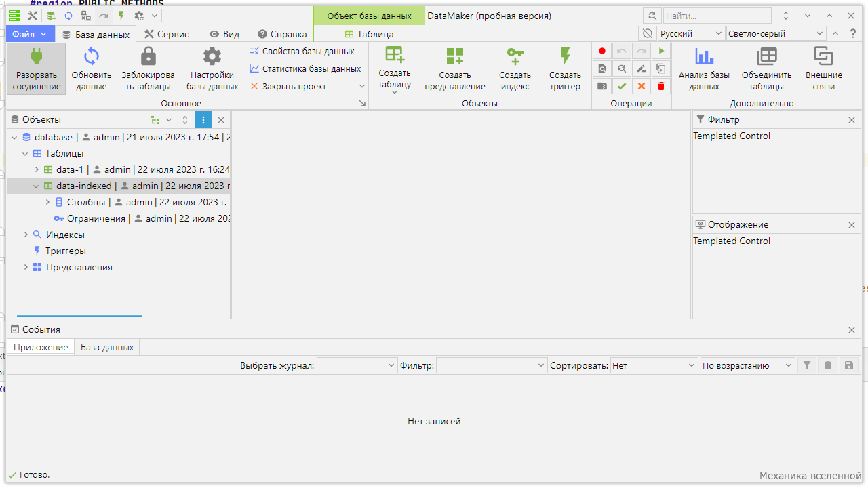Click Обновить данные refresh icon
The width and height of the screenshot is (868, 488).
92,56
